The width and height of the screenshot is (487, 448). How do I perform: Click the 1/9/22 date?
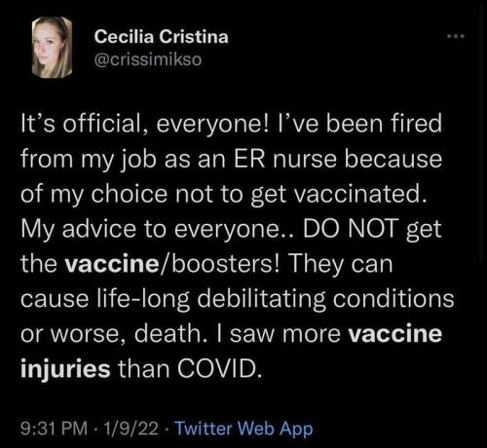point(131,429)
